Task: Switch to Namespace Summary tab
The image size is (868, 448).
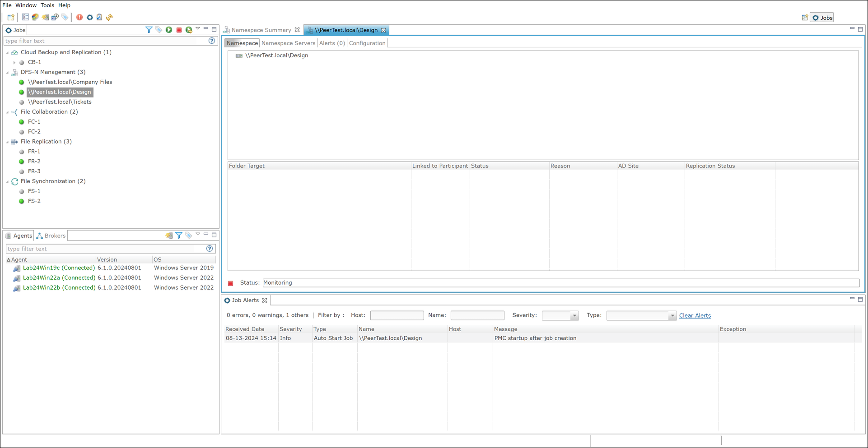Action: click(261, 30)
